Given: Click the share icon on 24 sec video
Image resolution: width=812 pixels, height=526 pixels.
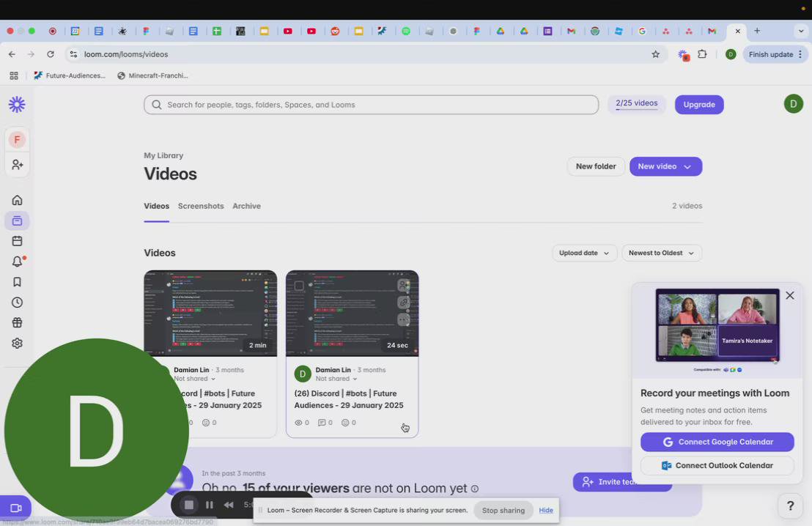Looking at the screenshot, I should [403, 285].
